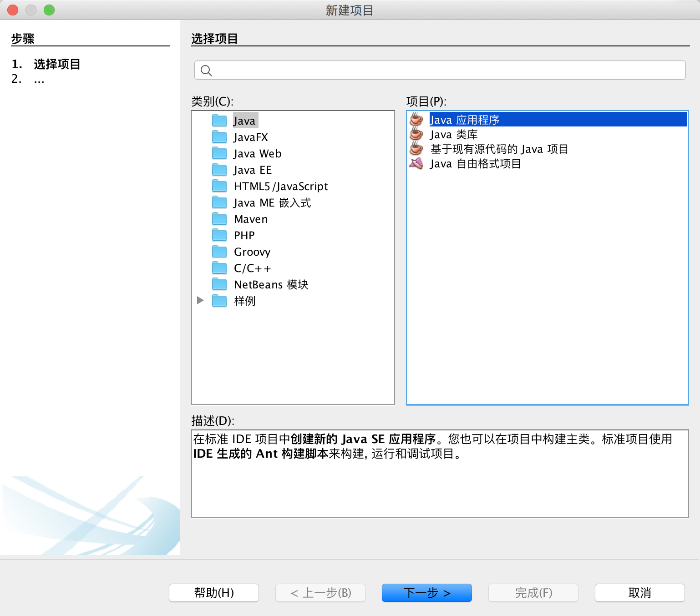Viewport: 700px width, 616px height.
Task: Click the Java Web folder icon
Action: pyautogui.click(x=219, y=153)
